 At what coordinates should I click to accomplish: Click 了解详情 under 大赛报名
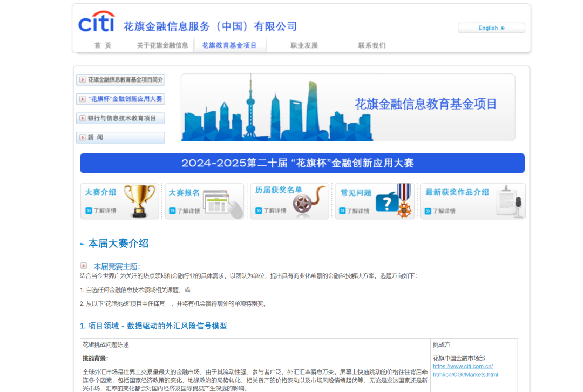[188, 211]
